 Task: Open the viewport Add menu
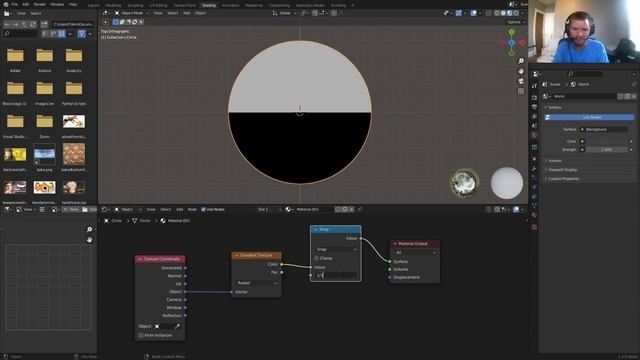[187, 13]
